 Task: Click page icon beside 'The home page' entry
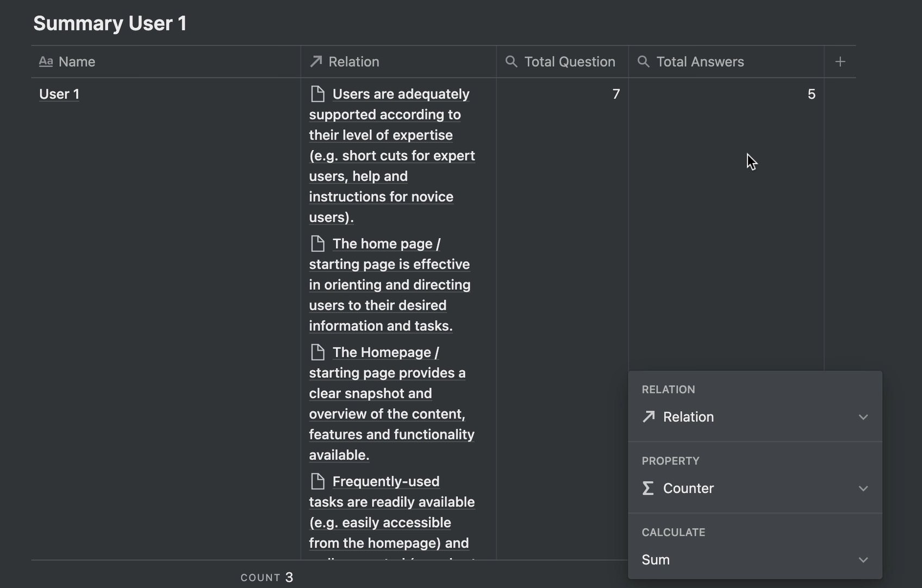(317, 244)
